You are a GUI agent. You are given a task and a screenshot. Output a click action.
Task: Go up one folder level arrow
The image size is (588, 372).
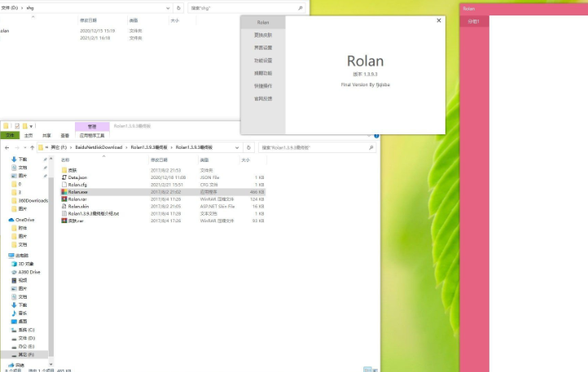pos(33,148)
